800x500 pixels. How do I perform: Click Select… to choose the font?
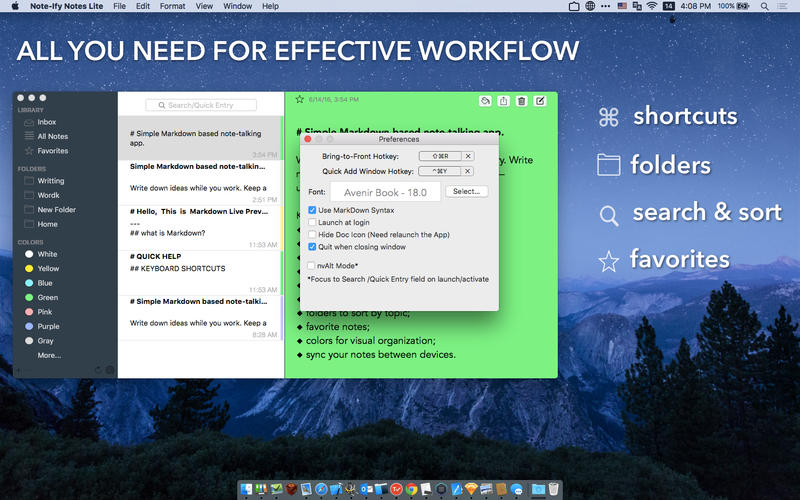[466, 191]
